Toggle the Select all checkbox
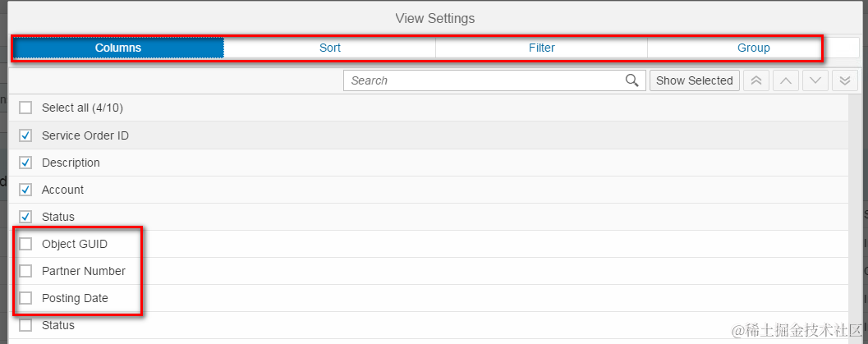Screen dimensions: 868x344 (x=25, y=108)
